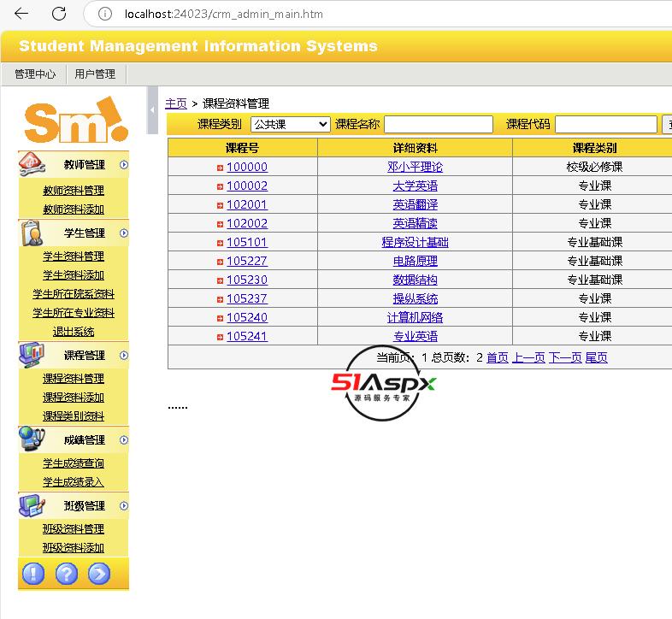Collapse the sidebar with the splitter arrow

coord(152,110)
